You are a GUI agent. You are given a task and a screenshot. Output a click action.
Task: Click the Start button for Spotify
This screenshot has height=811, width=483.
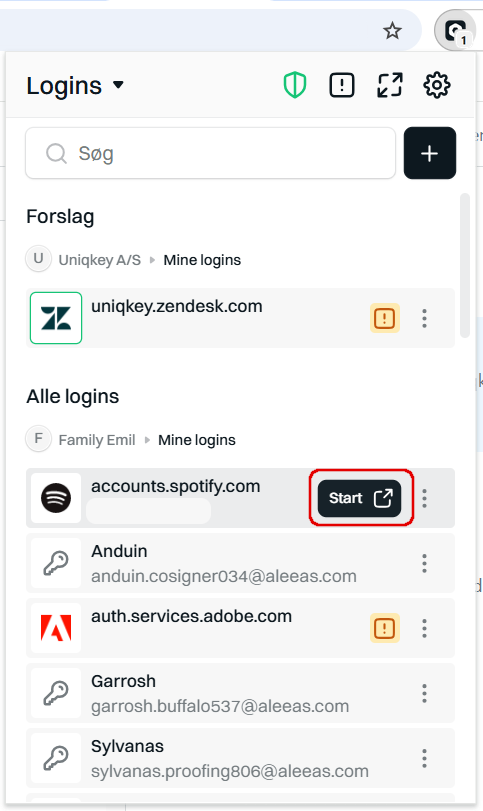coord(359,498)
